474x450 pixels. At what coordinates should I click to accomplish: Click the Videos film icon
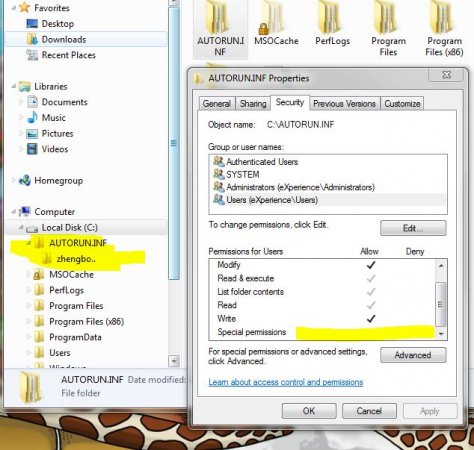point(32,149)
